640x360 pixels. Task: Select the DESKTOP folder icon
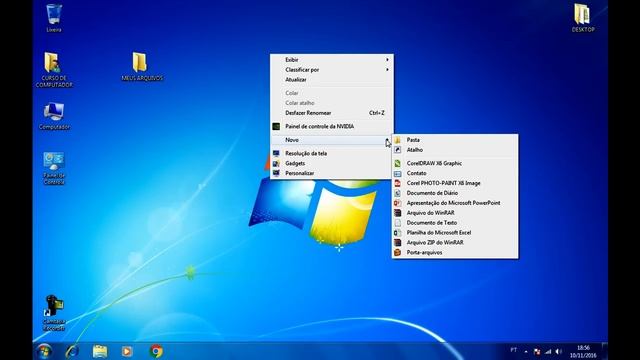click(582, 18)
